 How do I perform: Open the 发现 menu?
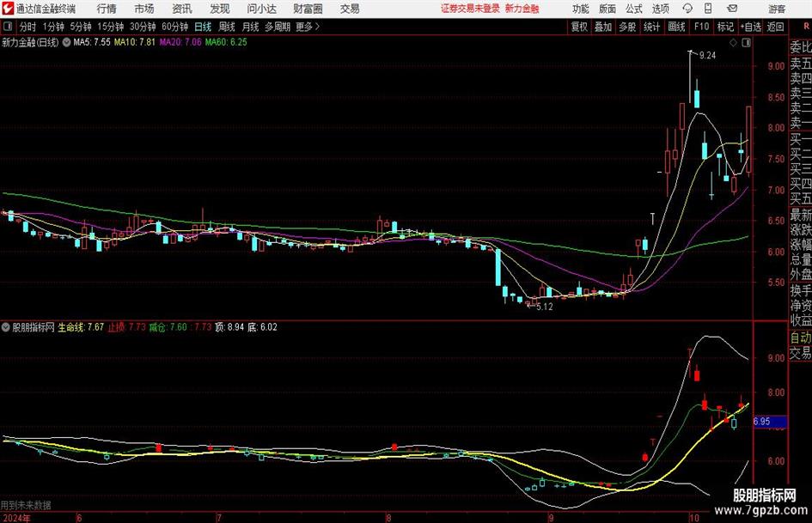click(x=220, y=9)
